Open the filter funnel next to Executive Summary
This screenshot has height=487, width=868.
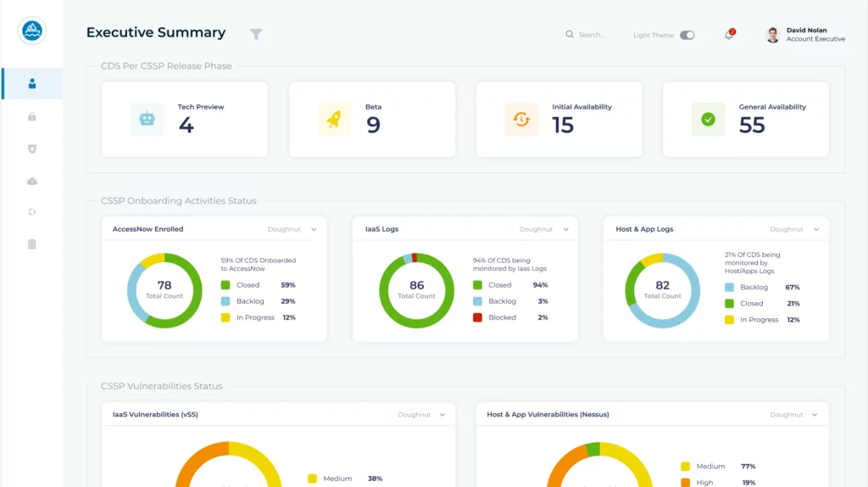point(256,34)
